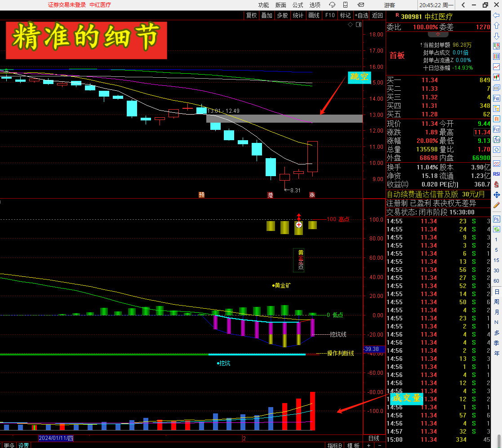The image size is (502, 448).
Task: Click the 画线 draw line toolbar button
Action: (314, 15)
